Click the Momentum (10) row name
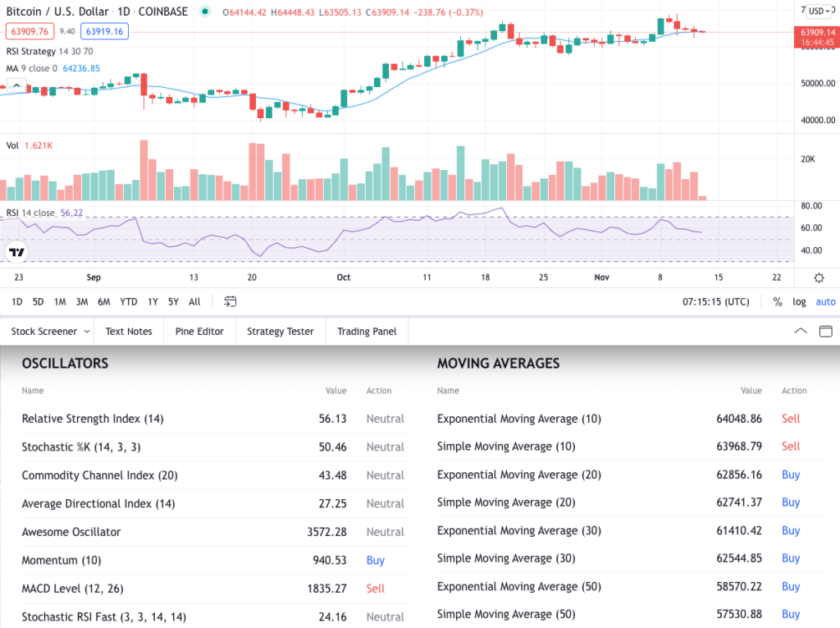840x628 pixels. (62, 561)
